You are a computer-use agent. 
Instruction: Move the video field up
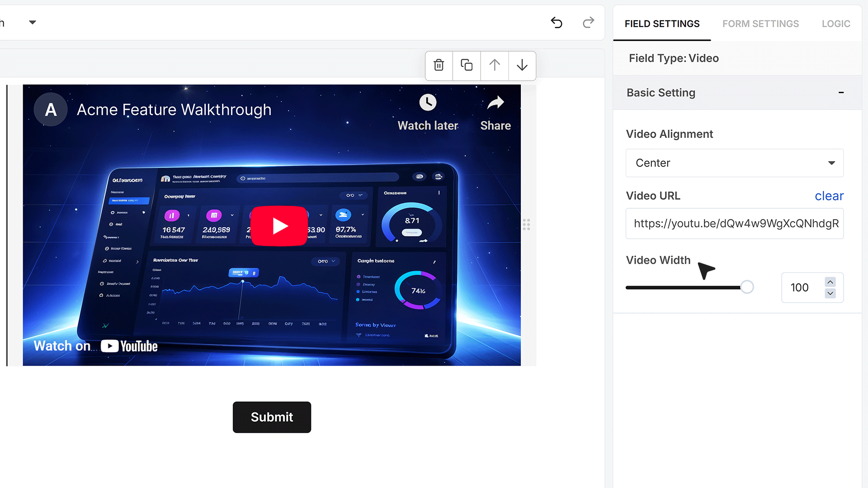click(495, 66)
